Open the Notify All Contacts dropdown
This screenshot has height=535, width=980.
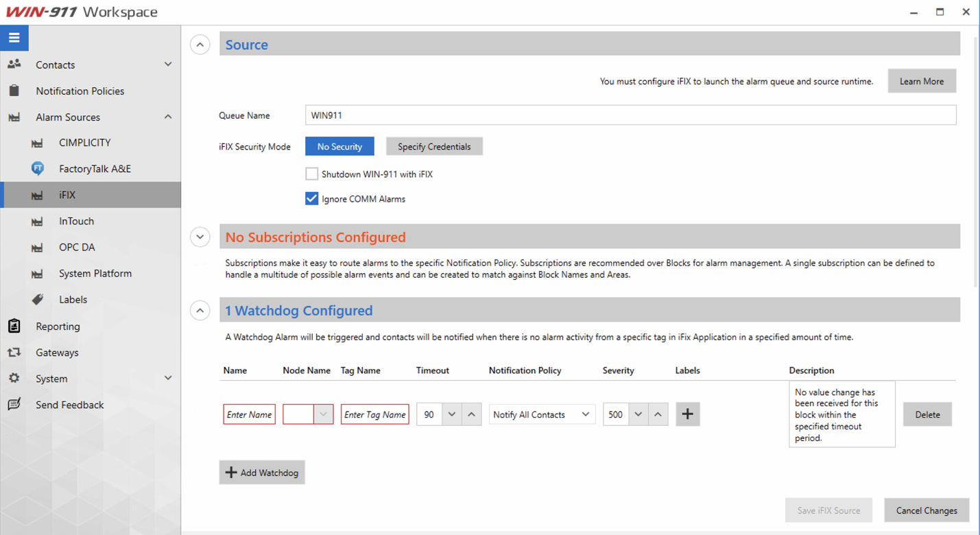(x=542, y=414)
